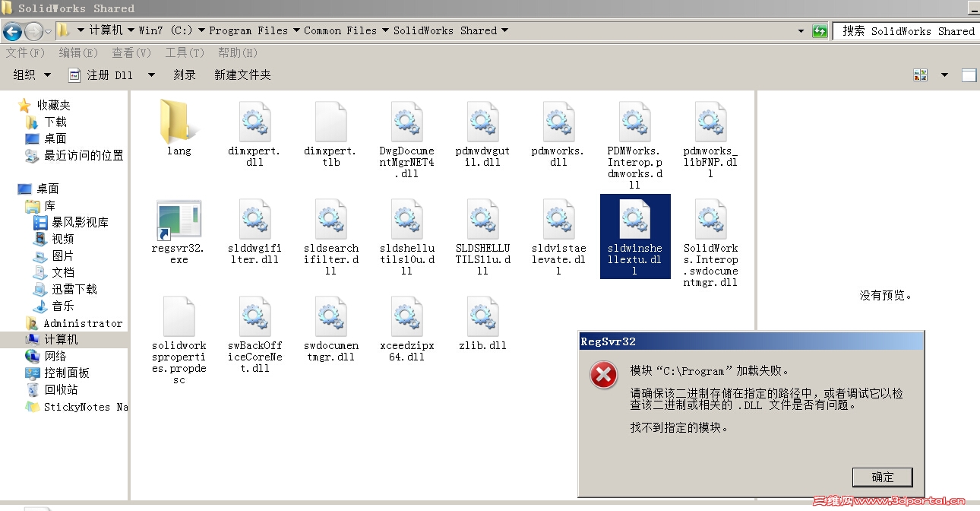
Task: Select sldvistaelevate.dll file
Action: pos(559,236)
